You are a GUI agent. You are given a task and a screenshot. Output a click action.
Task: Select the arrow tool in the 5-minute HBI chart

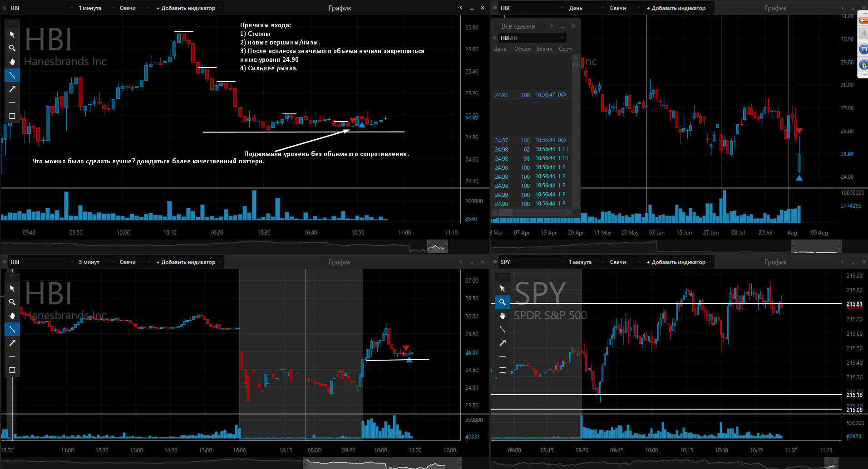tap(12, 343)
